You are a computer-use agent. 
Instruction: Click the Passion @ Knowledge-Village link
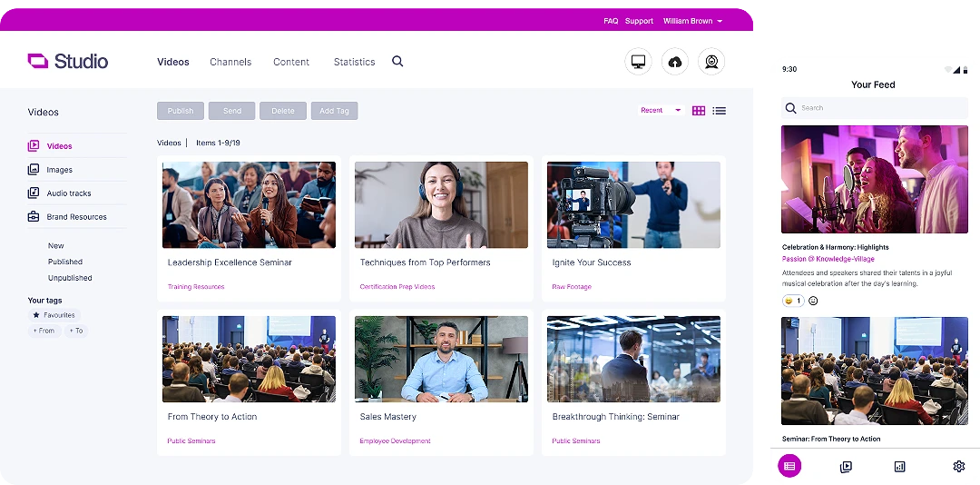828,259
